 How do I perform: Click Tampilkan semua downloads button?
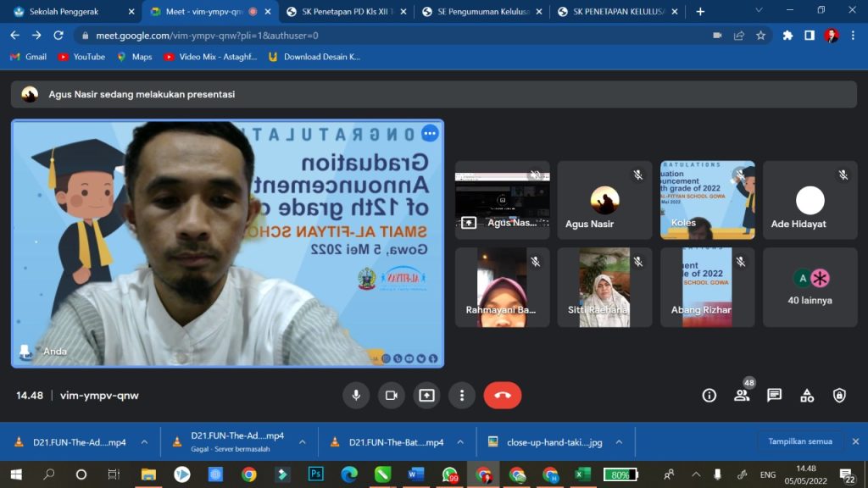799,441
